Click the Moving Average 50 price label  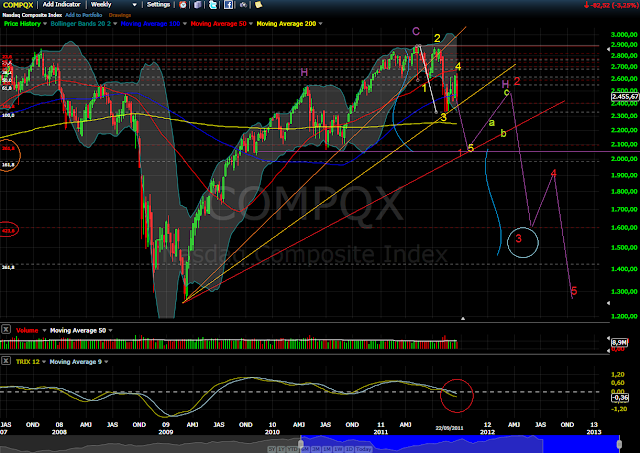point(218,24)
